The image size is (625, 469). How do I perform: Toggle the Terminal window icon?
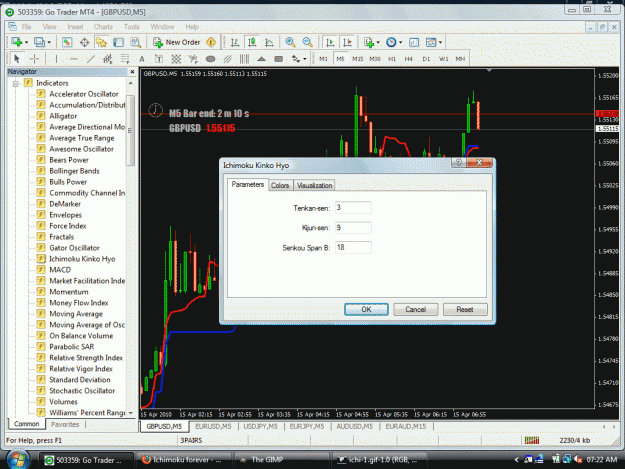click(118, 42)
